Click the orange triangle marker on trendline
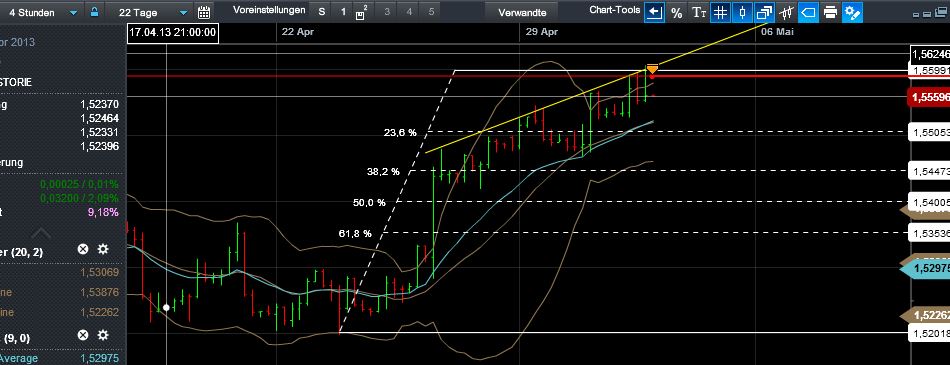 point(653,69)
